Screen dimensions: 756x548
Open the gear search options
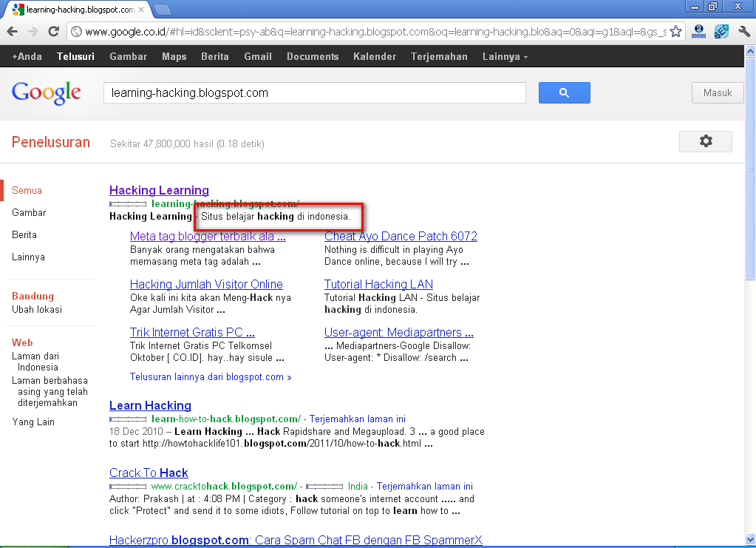coord(705,141)
